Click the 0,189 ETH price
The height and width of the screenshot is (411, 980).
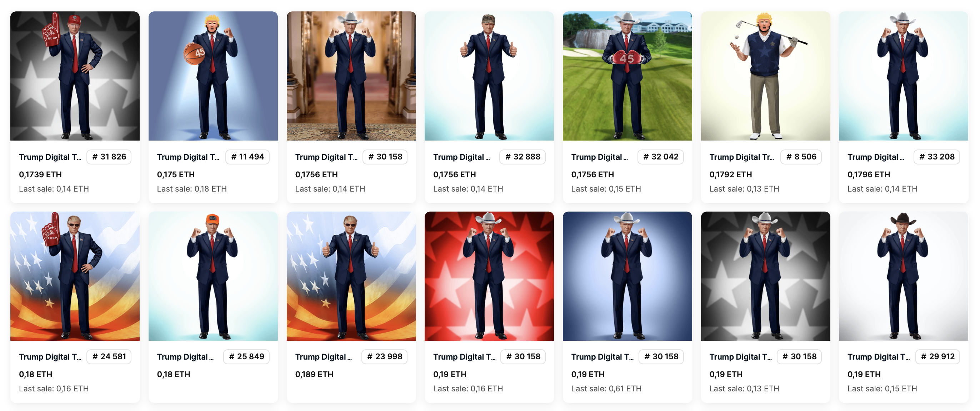[x=314, y=375]
